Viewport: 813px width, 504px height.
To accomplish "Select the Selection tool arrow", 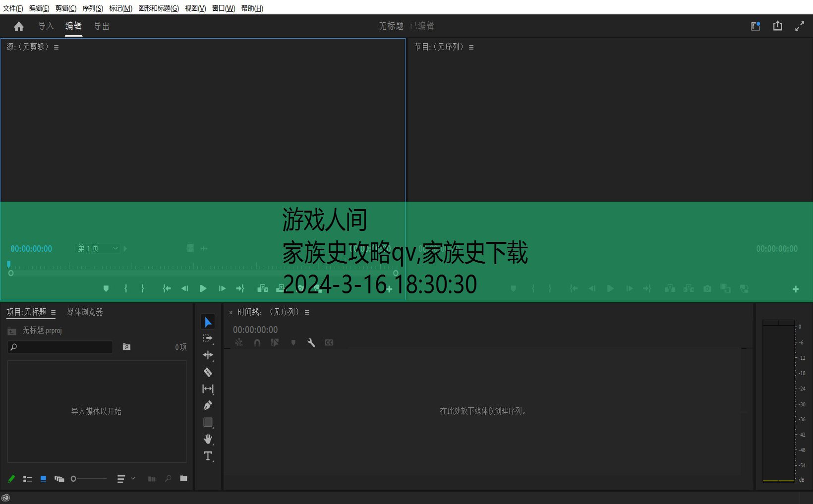I will pos(208,322).
